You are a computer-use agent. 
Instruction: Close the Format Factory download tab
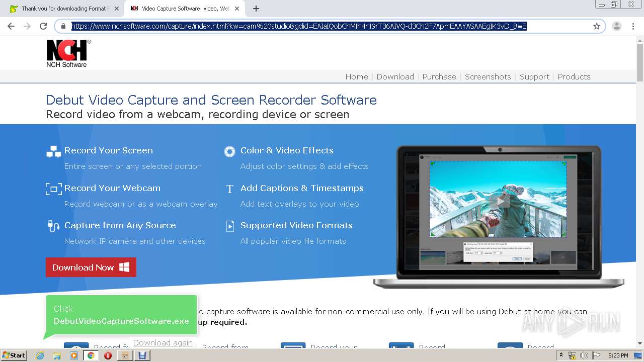pos(117,9)
